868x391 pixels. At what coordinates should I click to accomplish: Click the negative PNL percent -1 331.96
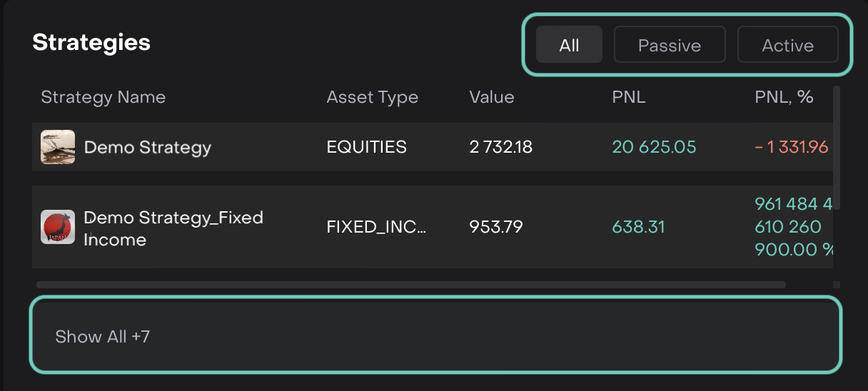coord(791,148)
